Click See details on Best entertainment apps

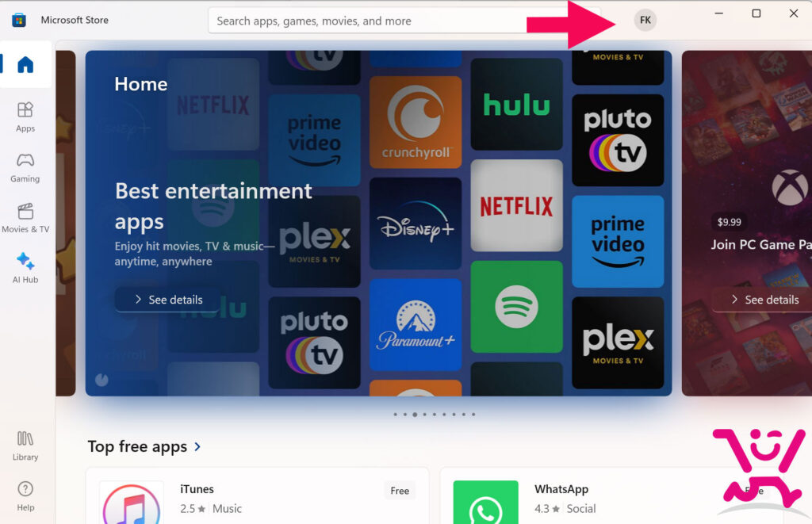[168, 300]
